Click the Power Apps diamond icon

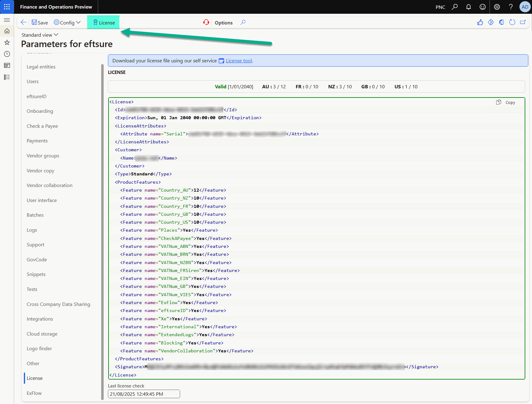point(491,22)
